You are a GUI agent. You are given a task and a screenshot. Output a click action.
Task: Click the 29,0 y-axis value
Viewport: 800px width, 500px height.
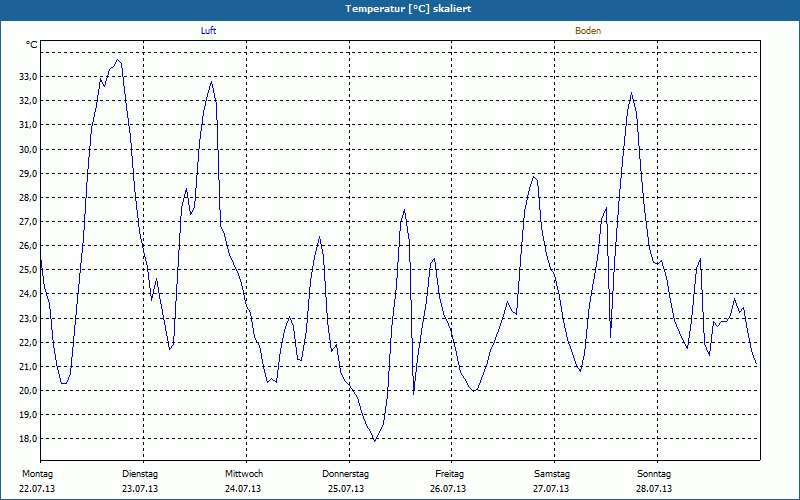point(29,173)
